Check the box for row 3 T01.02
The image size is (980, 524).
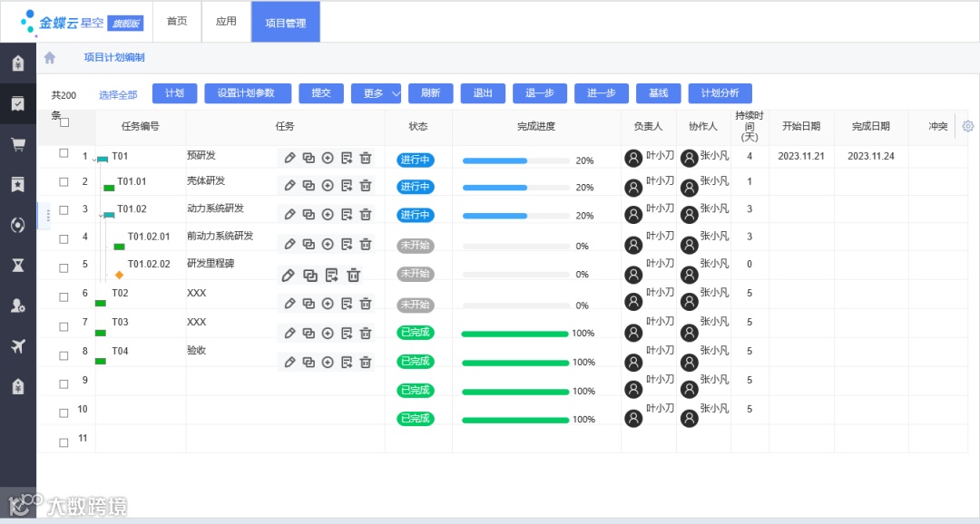(x=64, y=209)
